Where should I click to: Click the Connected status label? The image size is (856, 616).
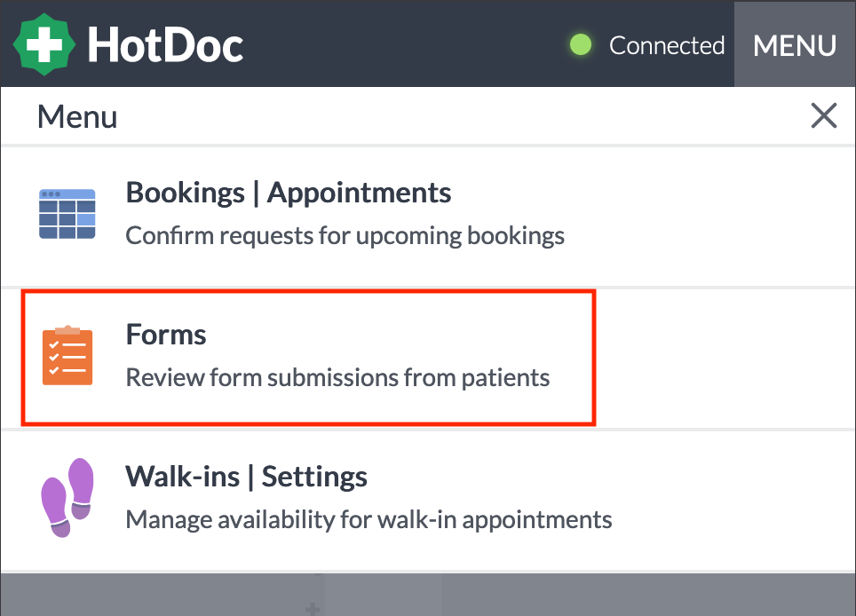point(667,45)
